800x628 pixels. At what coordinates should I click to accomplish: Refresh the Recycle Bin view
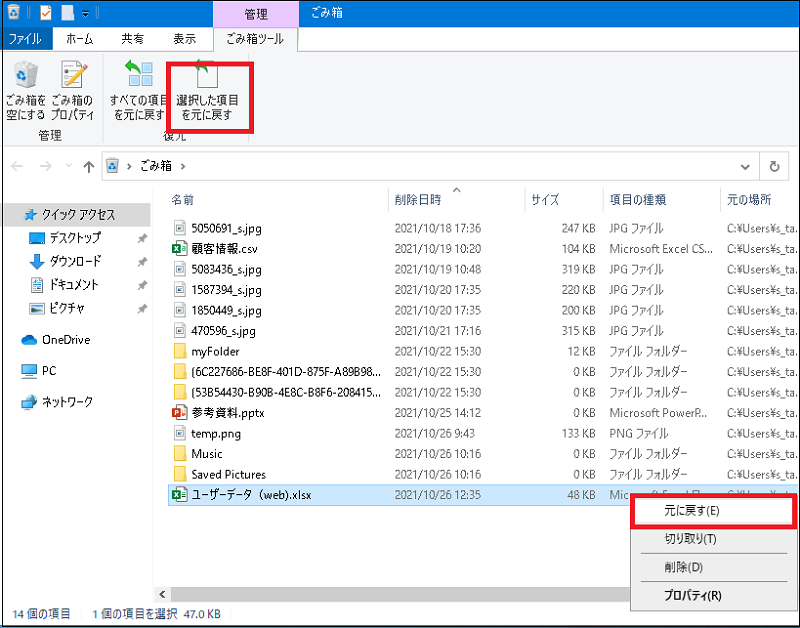[774, 166]
